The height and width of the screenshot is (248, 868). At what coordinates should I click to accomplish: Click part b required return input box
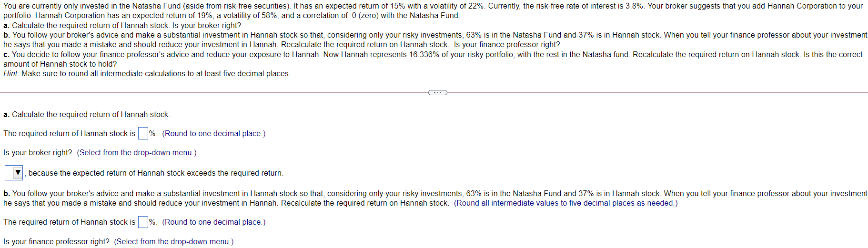coord(143,222)
